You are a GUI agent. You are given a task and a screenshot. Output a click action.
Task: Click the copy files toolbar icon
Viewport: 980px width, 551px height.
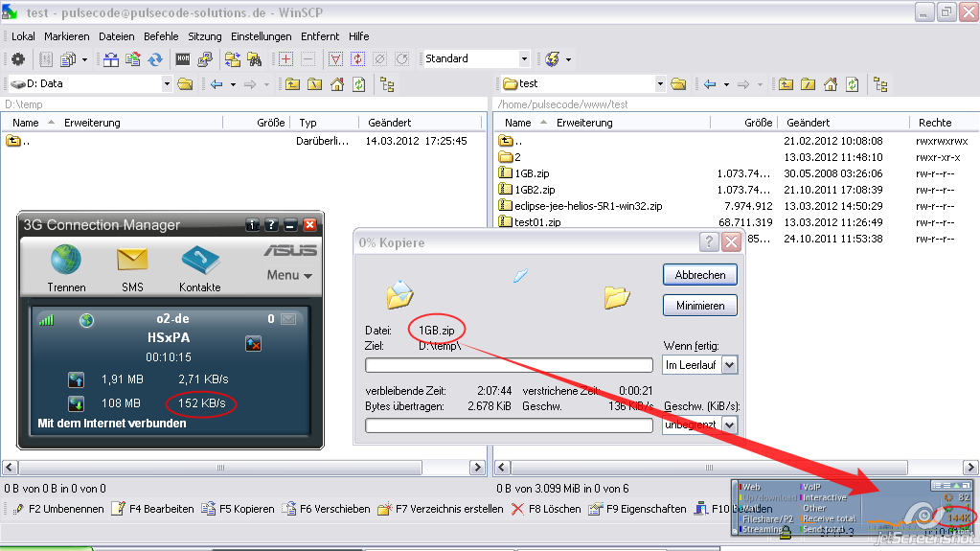[67, 58]
